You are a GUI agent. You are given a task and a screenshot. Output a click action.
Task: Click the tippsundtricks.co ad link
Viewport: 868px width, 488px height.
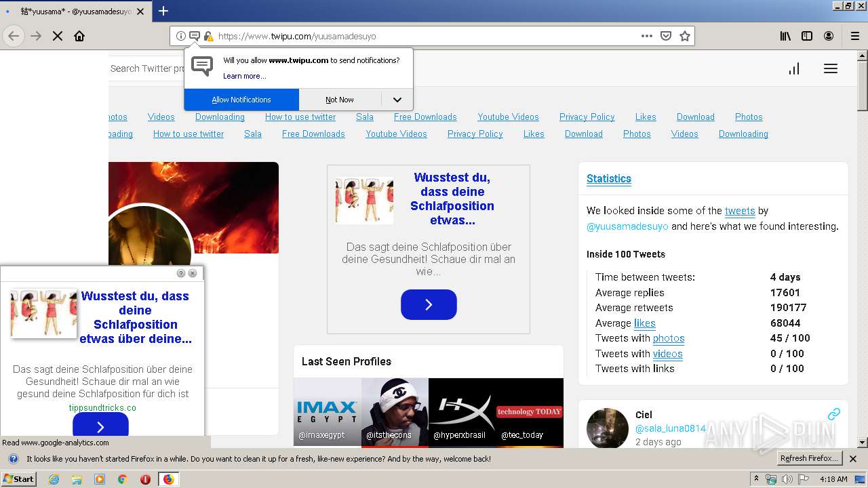(102, 407)
